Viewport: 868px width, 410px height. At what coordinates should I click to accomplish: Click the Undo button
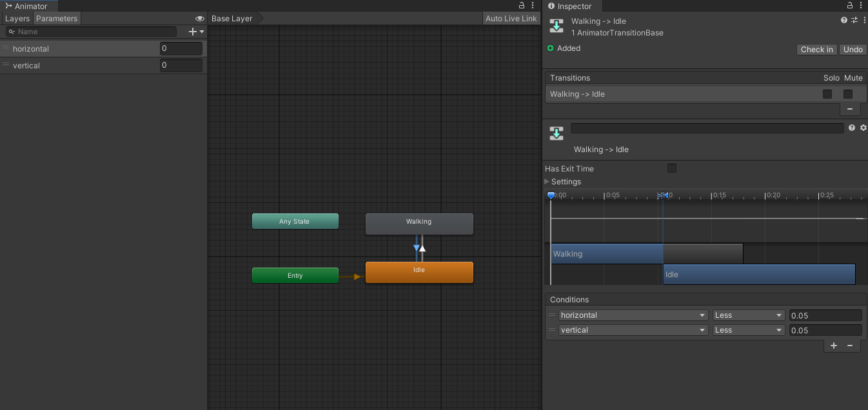853,49
